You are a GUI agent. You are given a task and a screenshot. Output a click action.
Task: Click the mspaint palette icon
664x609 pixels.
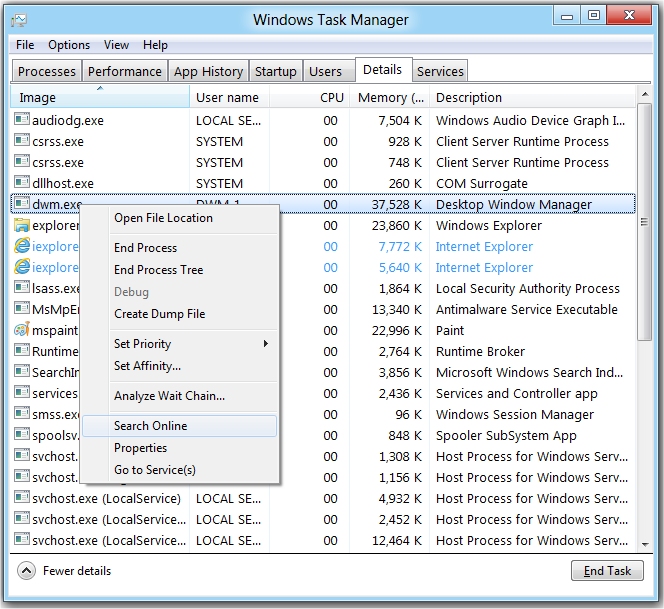22,329
